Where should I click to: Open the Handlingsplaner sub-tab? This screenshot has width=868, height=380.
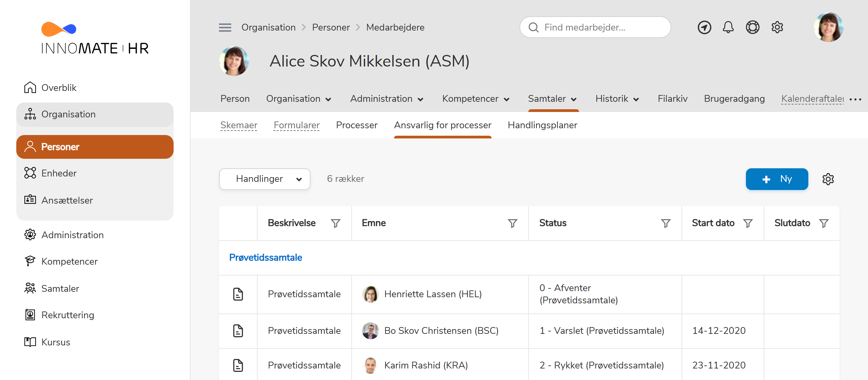point(542,125)
